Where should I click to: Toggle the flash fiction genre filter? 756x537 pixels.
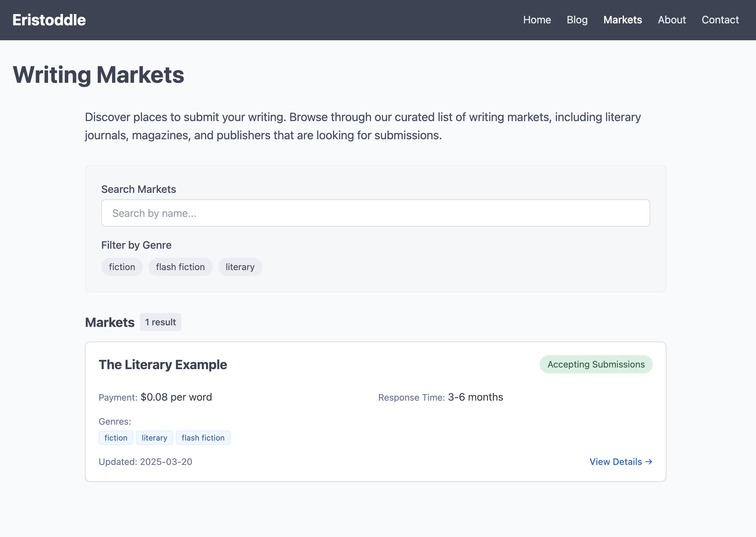tap(180, 267)
